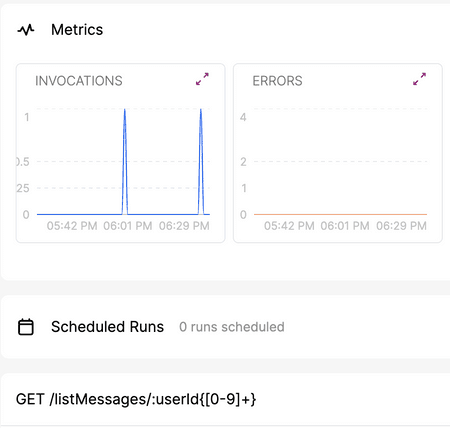Click the Scheduled Runs heading
Image resolution: width=450 pixels, height=428 pixels.
107,327
